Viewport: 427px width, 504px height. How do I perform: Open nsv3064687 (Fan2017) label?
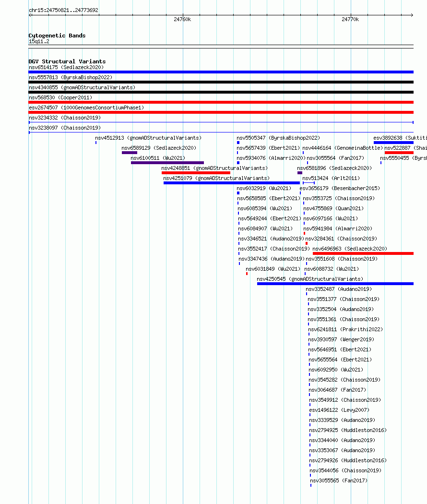(x=337, y=390)
